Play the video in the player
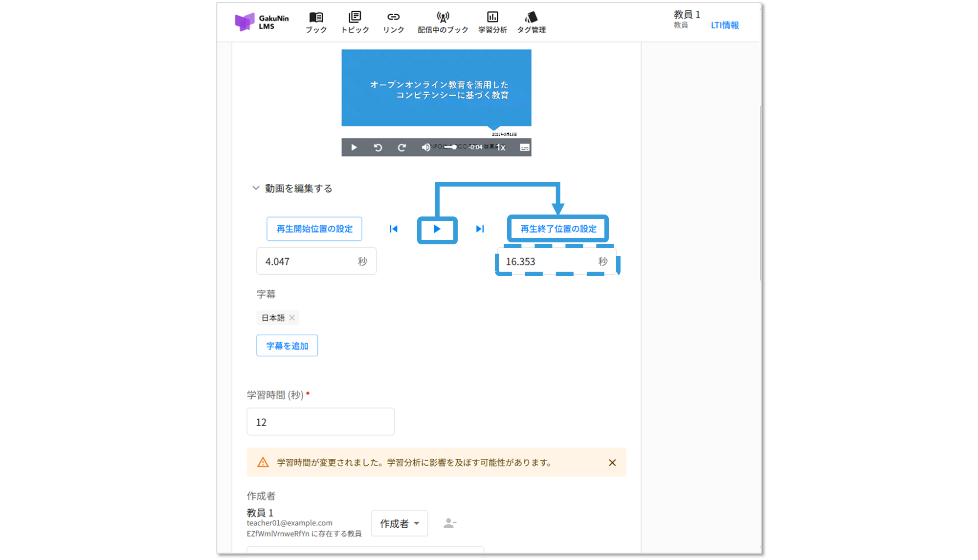Screen dimensions: 978x560 click(x=354, y=147)
